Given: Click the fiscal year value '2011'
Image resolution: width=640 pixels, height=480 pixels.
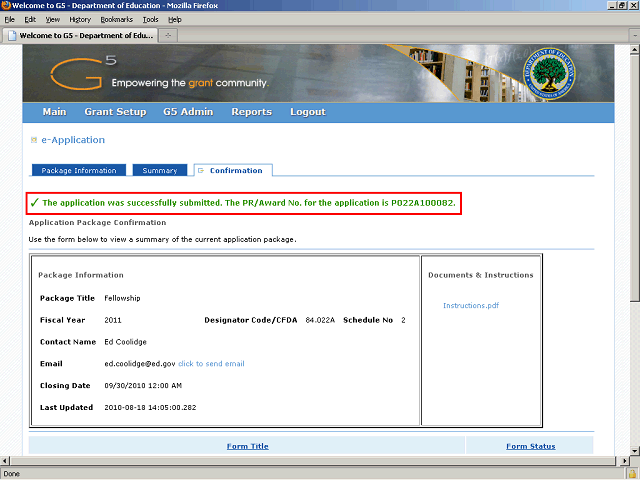Looking at the screenshot, I should click(x=113, y=320).
